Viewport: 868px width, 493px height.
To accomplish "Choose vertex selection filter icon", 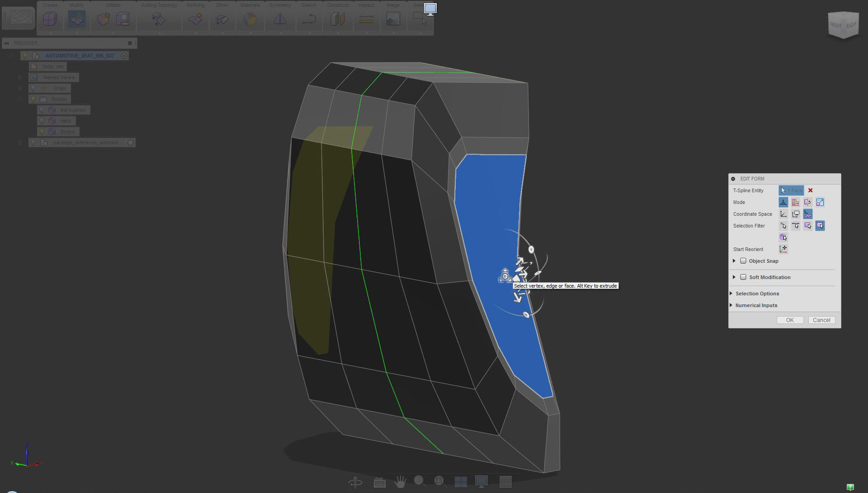I will pos(783,226).
